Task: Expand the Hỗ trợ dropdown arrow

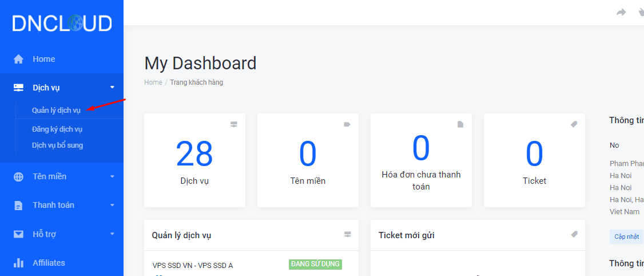Action: point(112,234)
